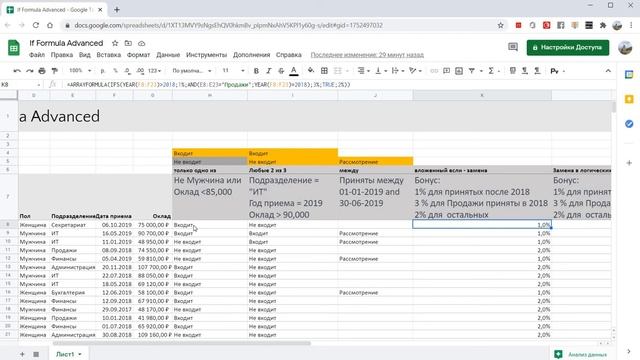This screenshot has width=640, height=360.
Task: Move document using folder icon
Action: pos(128,43)
